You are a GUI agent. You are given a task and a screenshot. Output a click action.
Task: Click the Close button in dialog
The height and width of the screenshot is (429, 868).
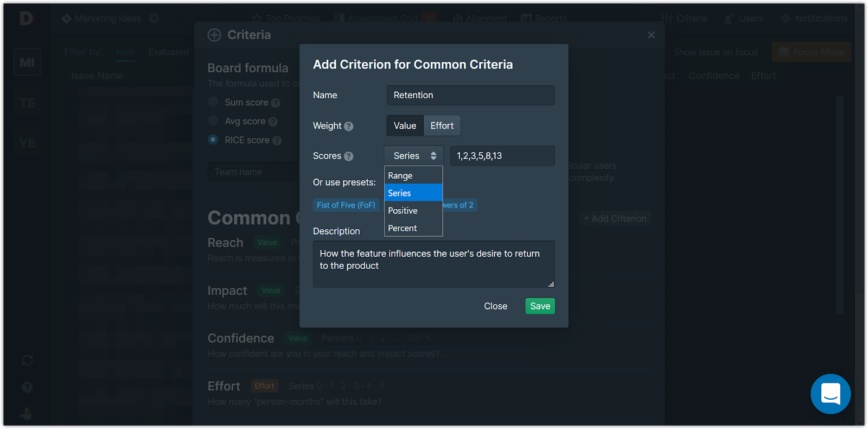(496, 306)
